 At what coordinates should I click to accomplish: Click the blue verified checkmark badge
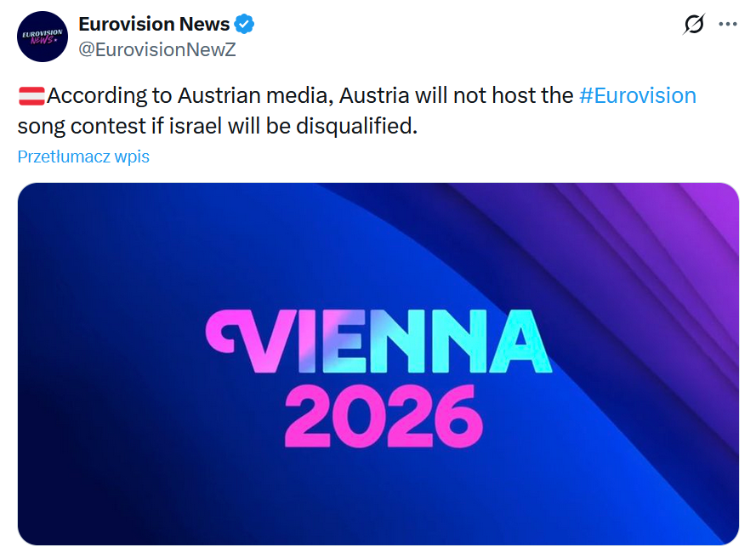pos(245,25)
